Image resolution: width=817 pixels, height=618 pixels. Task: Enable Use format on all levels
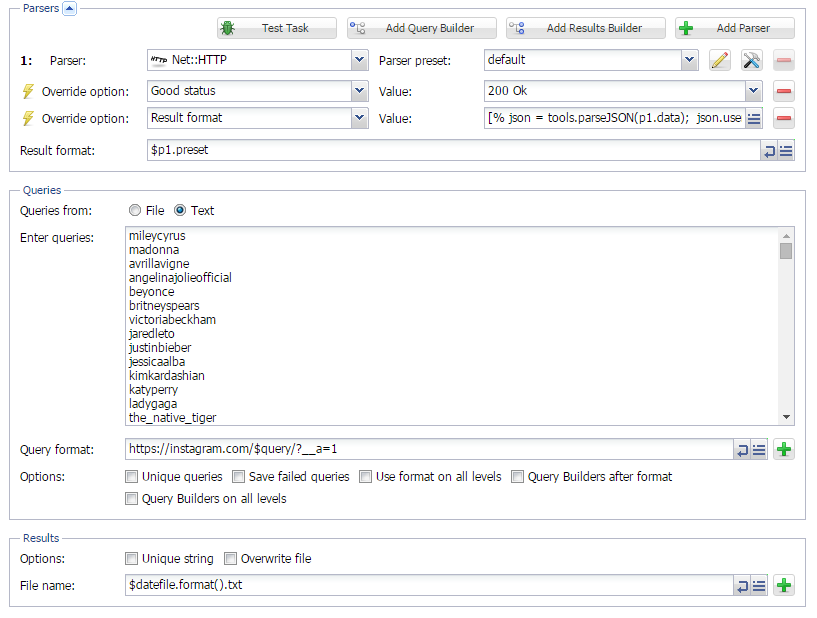coord(366,476)
